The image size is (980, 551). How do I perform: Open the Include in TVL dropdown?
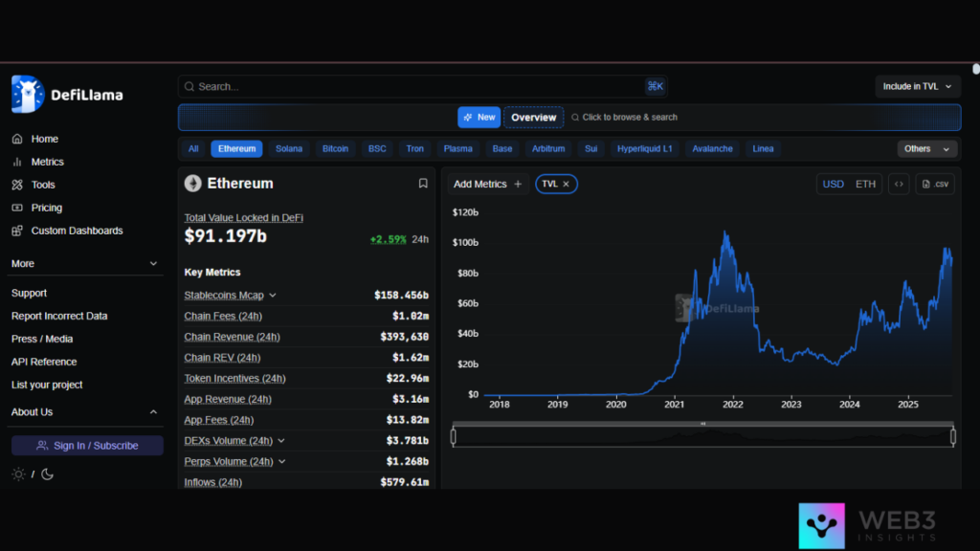pyautogui.click(x=917, y=86)
